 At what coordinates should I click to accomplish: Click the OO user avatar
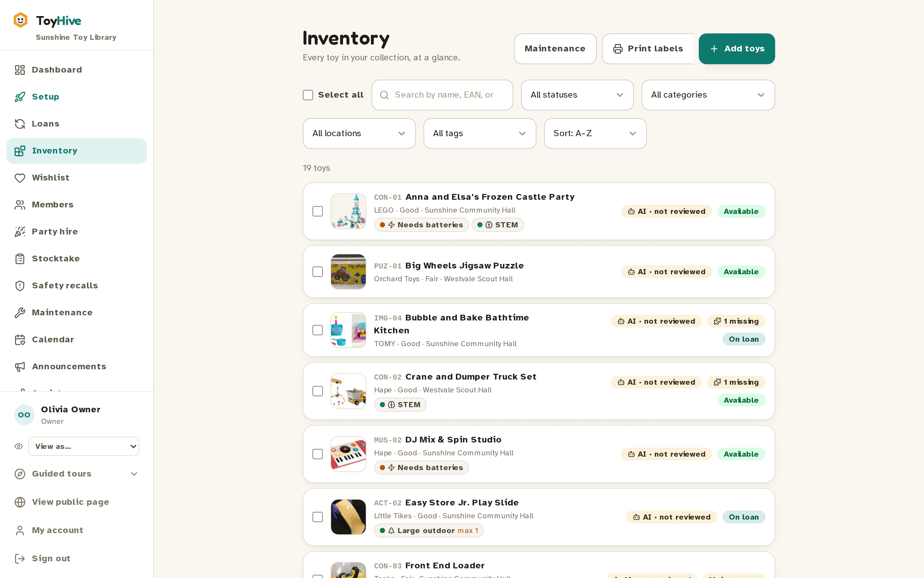(24, 415)
